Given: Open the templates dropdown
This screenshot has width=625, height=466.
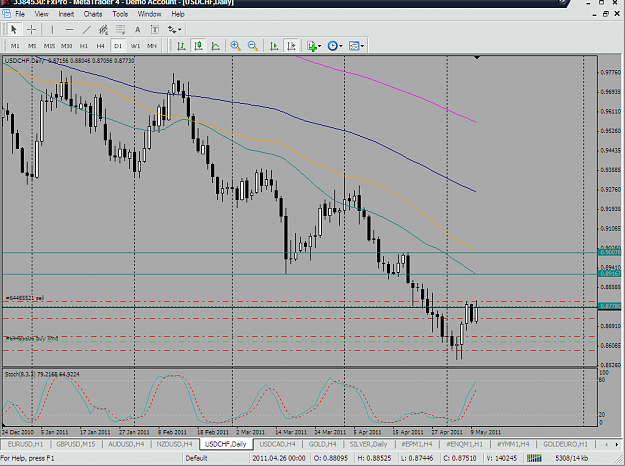Looking at the screenshot, I should (356, 46).
